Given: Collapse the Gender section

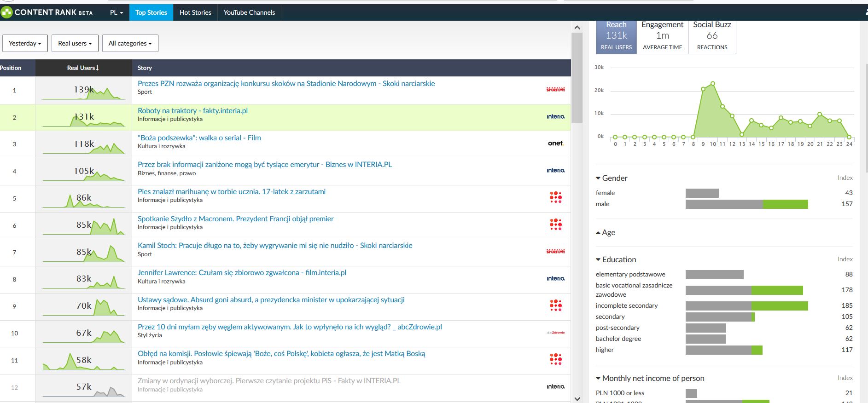Looking at the screenshot, I should click(598, 178).
